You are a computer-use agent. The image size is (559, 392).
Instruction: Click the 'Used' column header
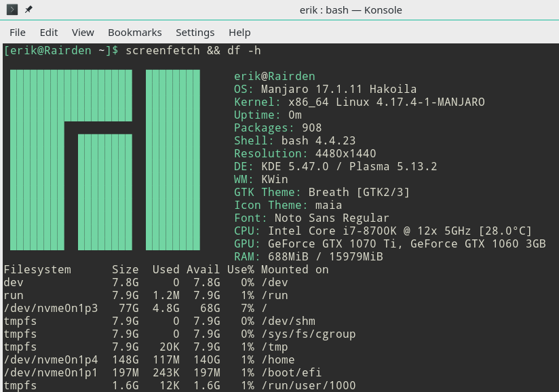(x=166, y=269)
